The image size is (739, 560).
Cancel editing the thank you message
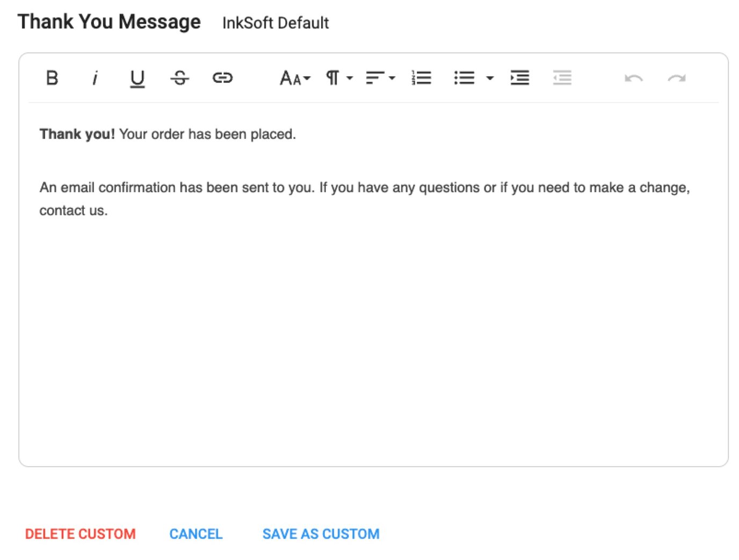(196, 534)
